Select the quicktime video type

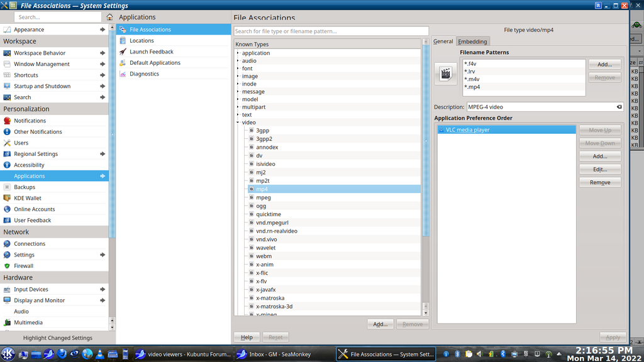(x=268, y=215)
